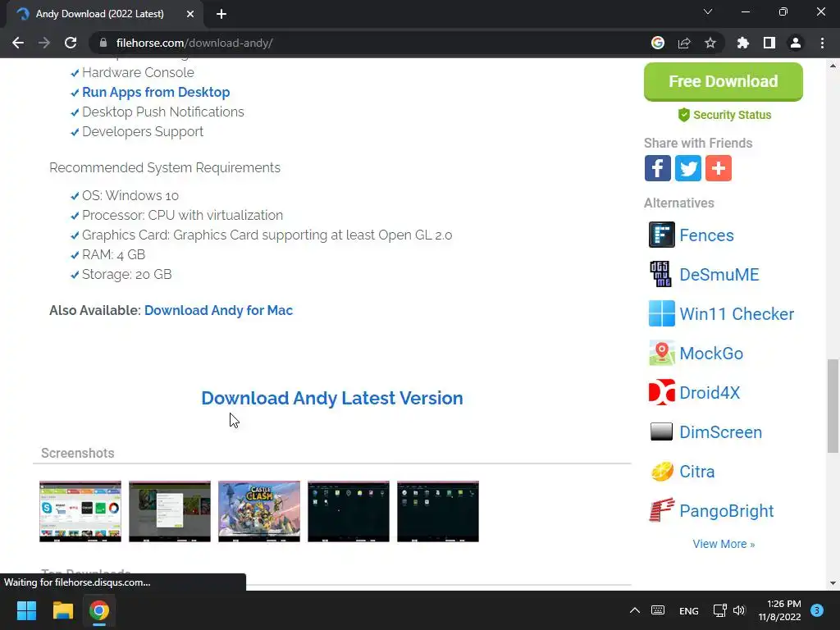Open the DeSmuME alternative link
The height and width of the screenshot is (630, 840).
(x=719, y=274)
